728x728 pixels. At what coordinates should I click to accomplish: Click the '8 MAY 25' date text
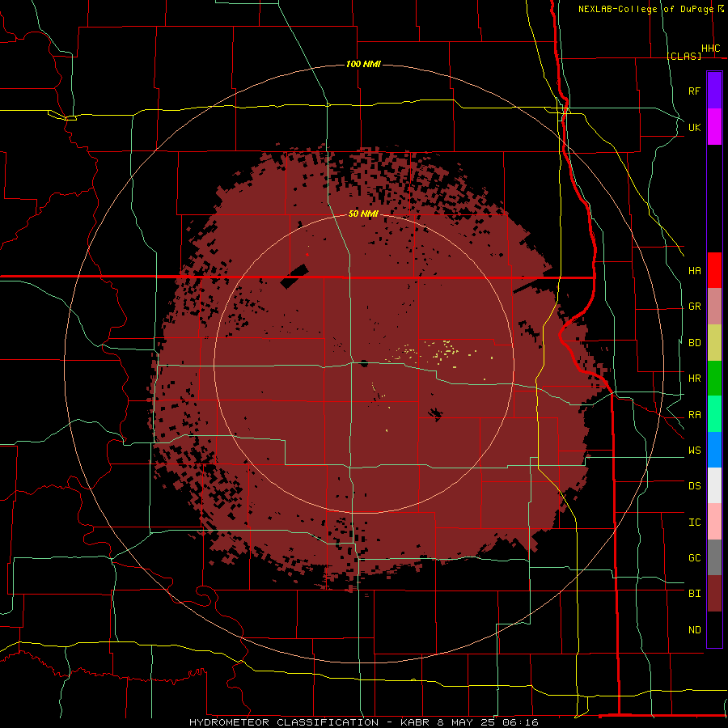point(465,722)
